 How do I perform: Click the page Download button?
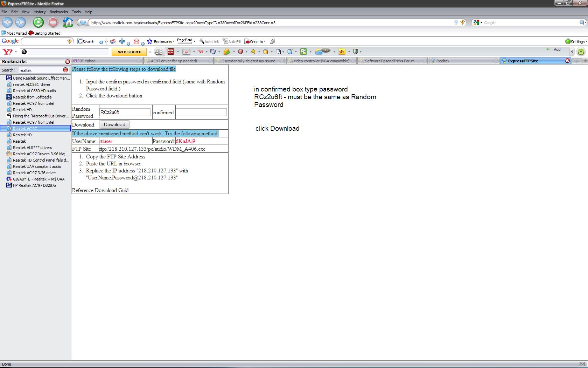114,124
